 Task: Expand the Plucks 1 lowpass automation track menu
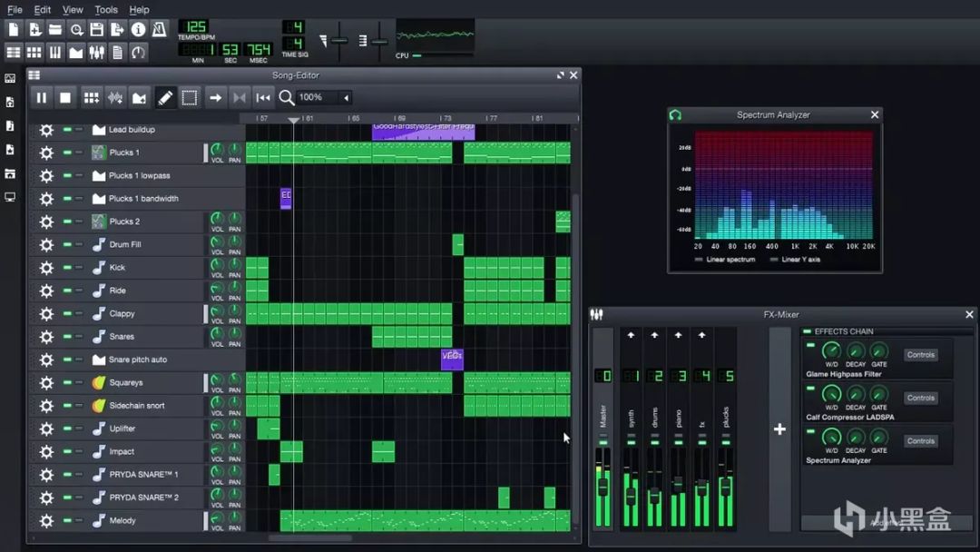(46, 176)
